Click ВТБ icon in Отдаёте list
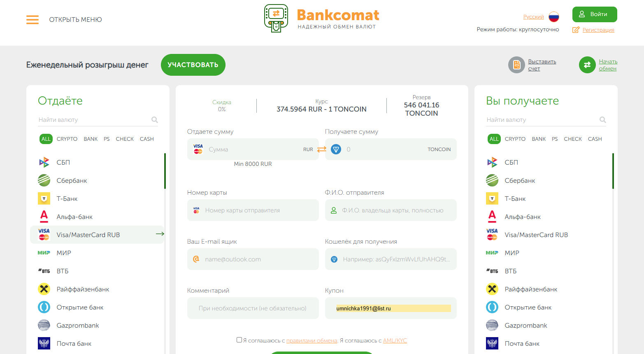Screen dimensions: 644x354 44,271
